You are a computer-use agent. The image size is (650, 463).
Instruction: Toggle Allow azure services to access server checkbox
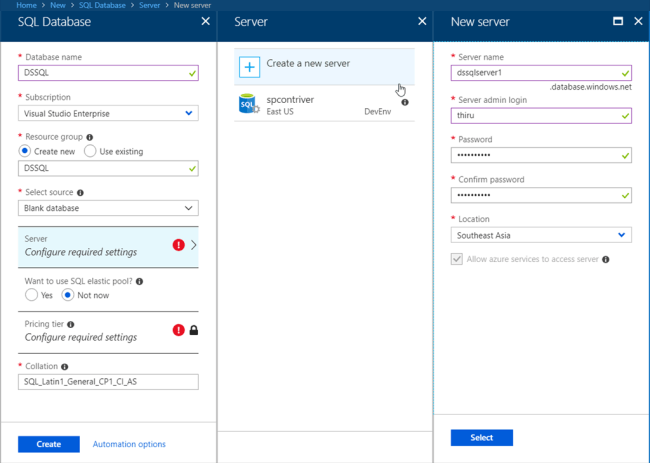click(x=457, y=259)
